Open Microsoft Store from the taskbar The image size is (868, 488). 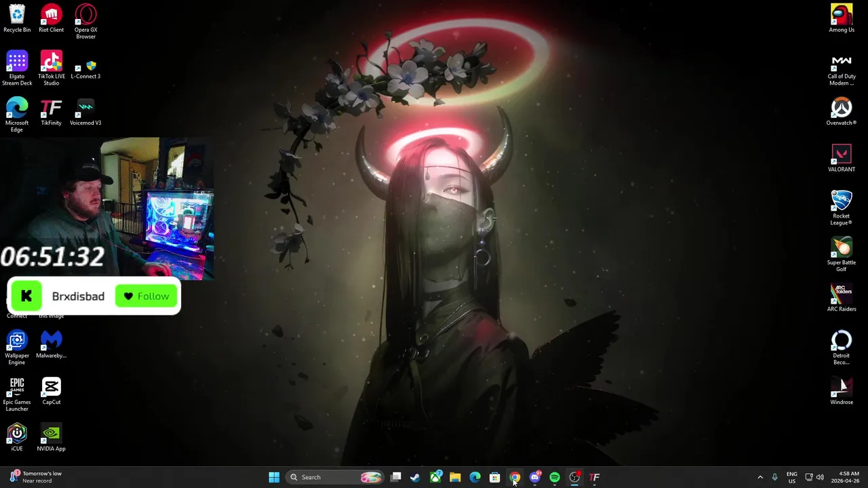coord(495,477)
